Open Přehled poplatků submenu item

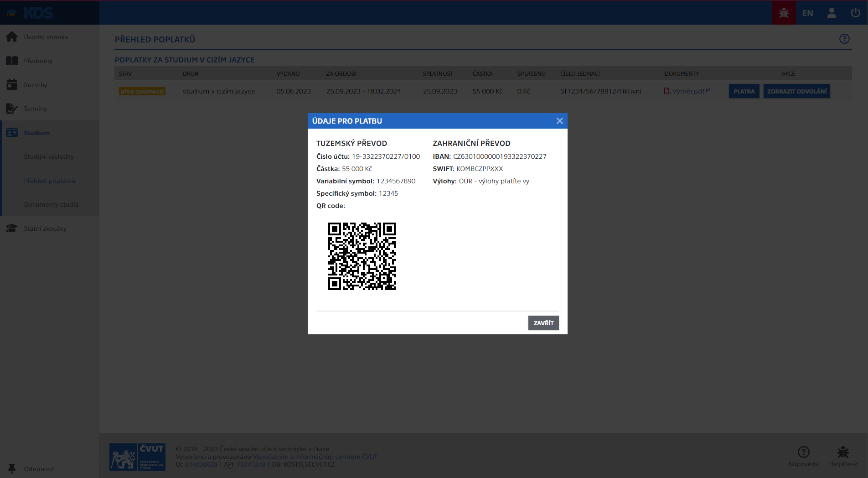click(50, 181)
